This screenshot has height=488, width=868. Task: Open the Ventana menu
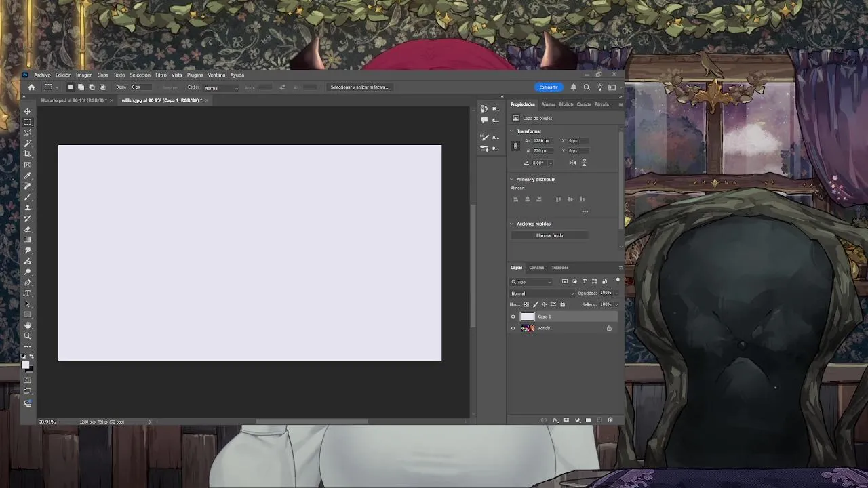tap(216, 75)
